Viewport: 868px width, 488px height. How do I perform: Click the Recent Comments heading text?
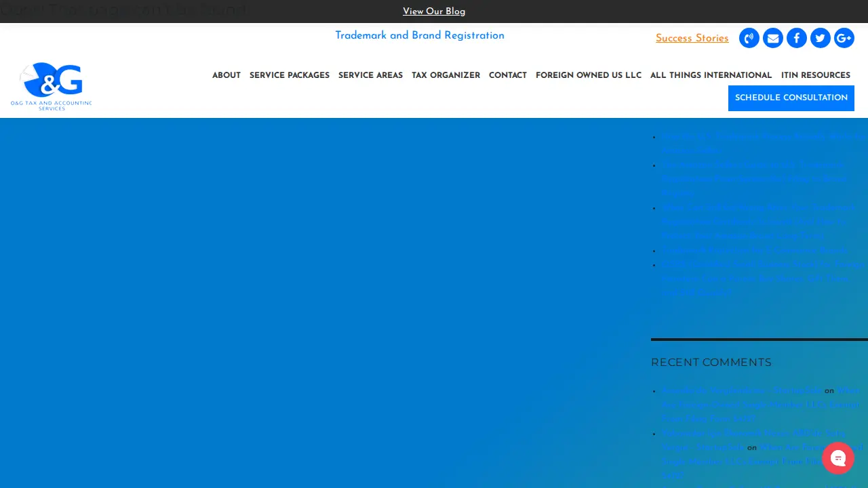pos(711,363)
